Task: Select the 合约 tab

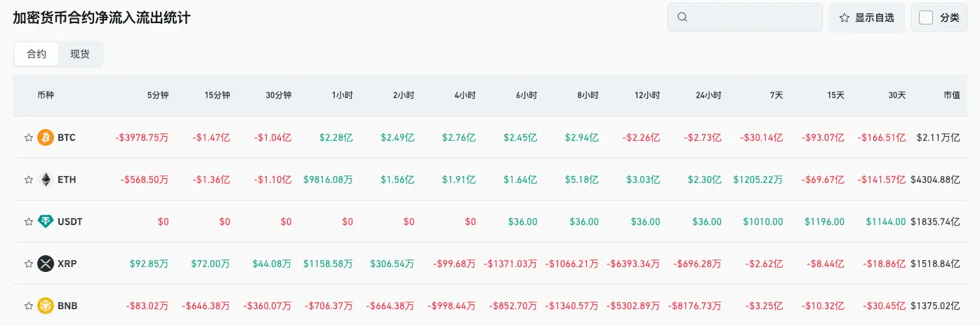Action: click(x=37, y=54)
